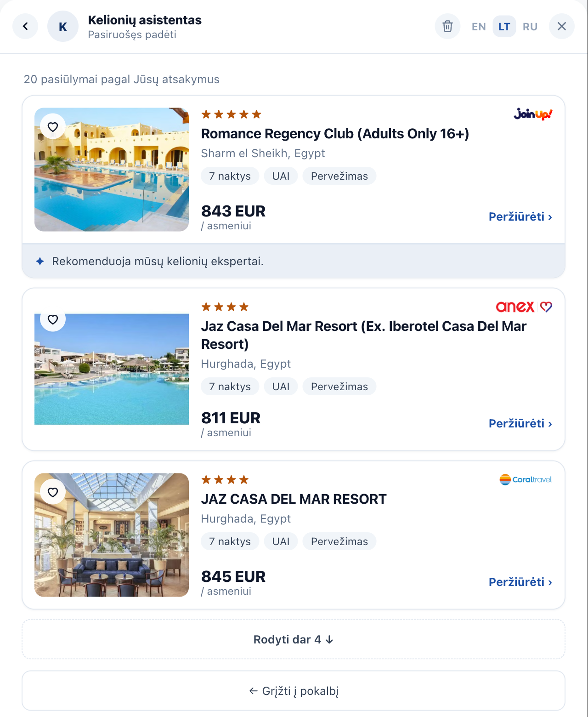
Task: Click the Coral Travel logo
Action: click(526, 479)
